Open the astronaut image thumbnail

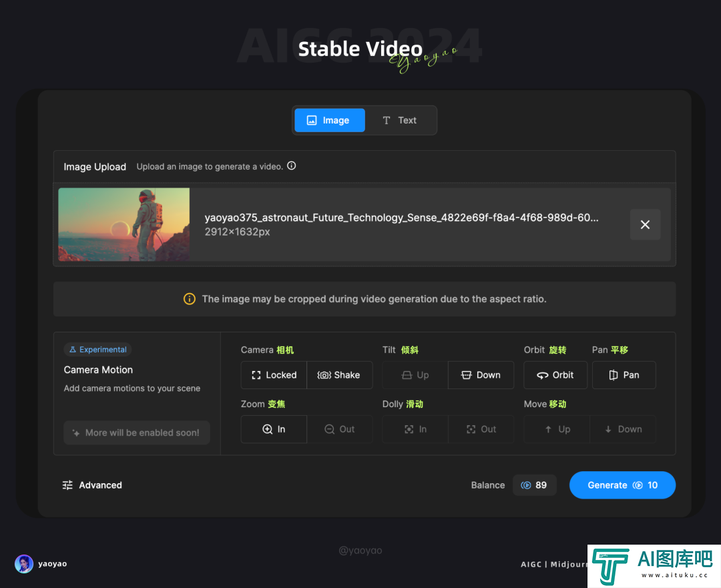(x=124, y=224)
